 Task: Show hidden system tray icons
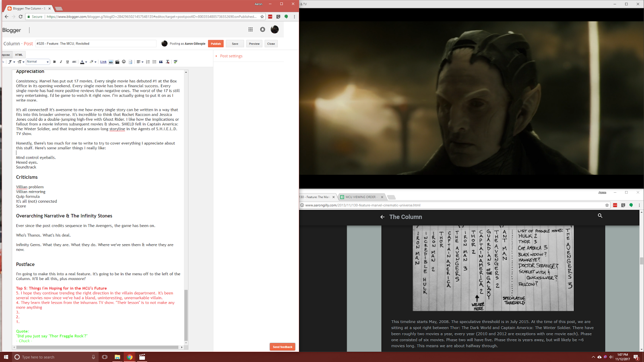tap(593, 357)
